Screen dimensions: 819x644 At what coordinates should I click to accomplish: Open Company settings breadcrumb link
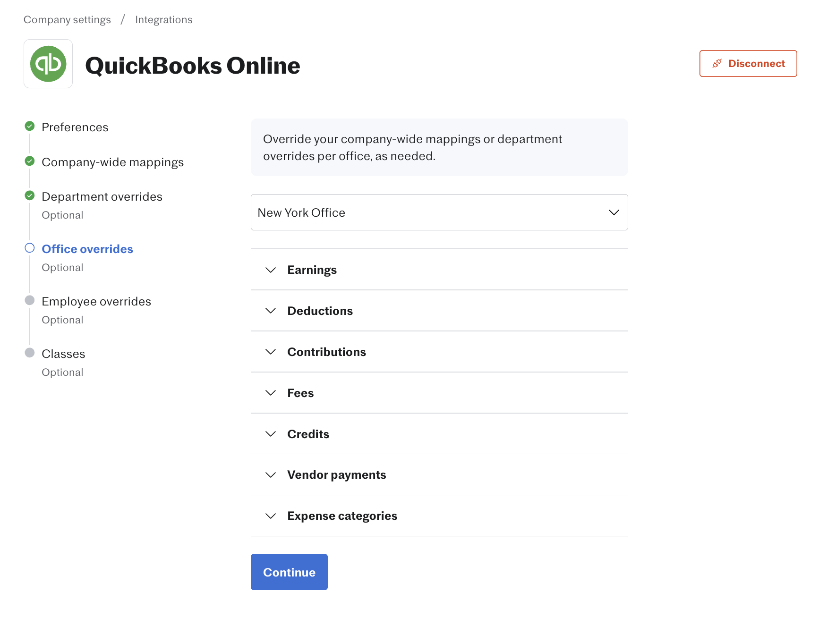(67, 19)
